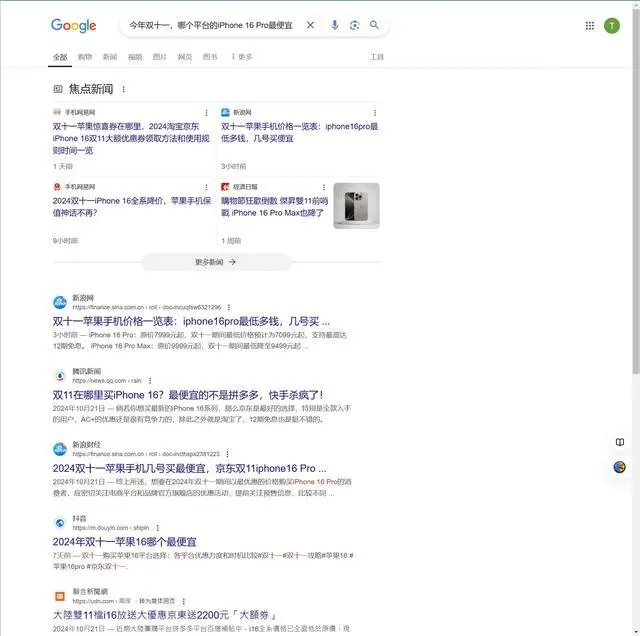Click the 新浪财经 result favicon
Image resolution: width=640 pixels, height=636 pixels.
click(60, 449)
